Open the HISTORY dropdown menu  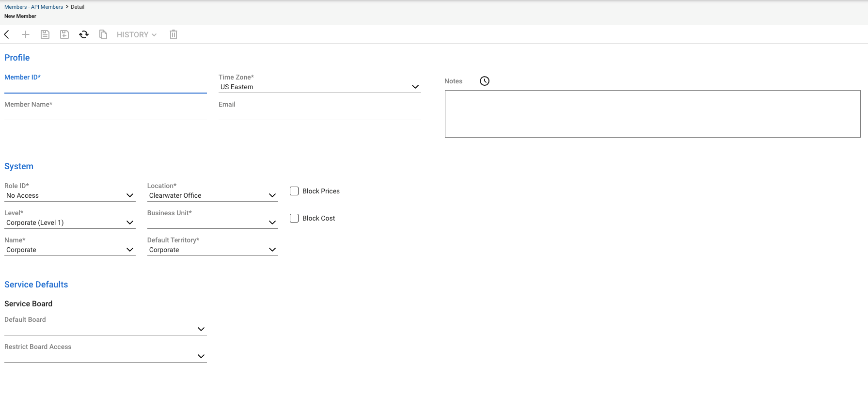(136, 35)
